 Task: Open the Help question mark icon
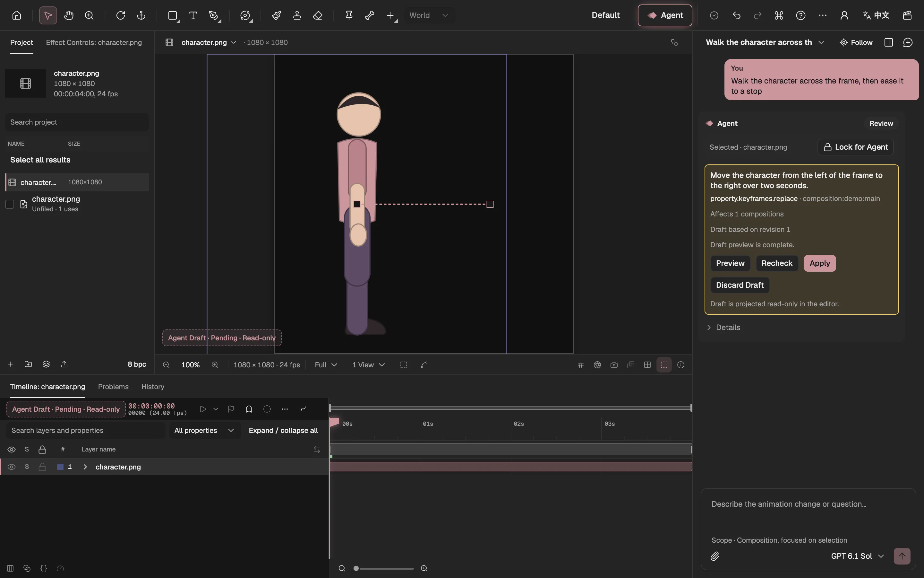(801, 15)
